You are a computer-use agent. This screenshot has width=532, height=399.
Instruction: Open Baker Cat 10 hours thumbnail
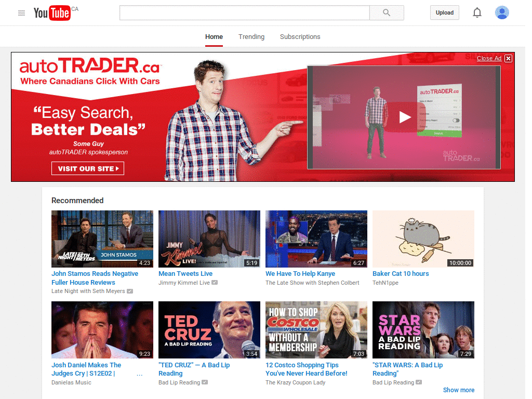coord(423,239)
